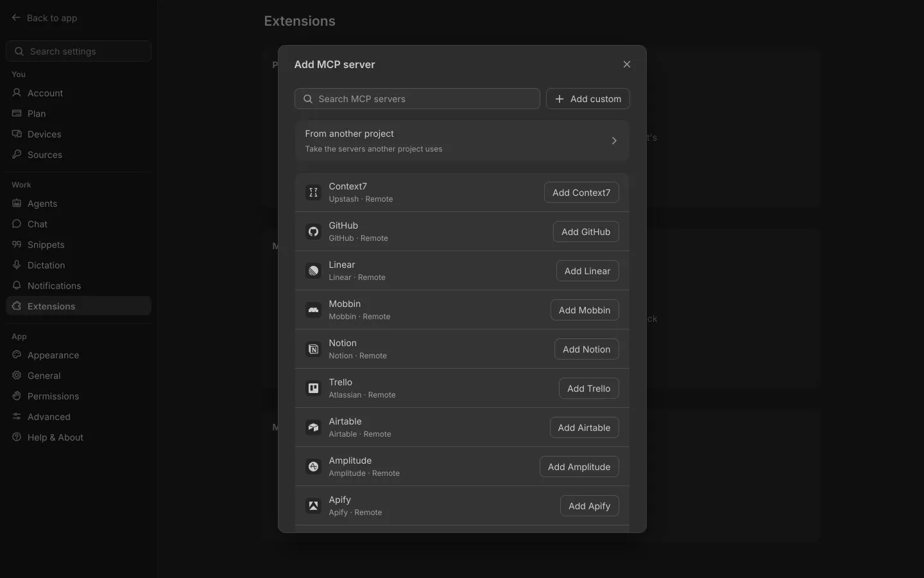Add the Linear MCP server
The width and height of the screenshot is (924, 578).
click(588, 271)
